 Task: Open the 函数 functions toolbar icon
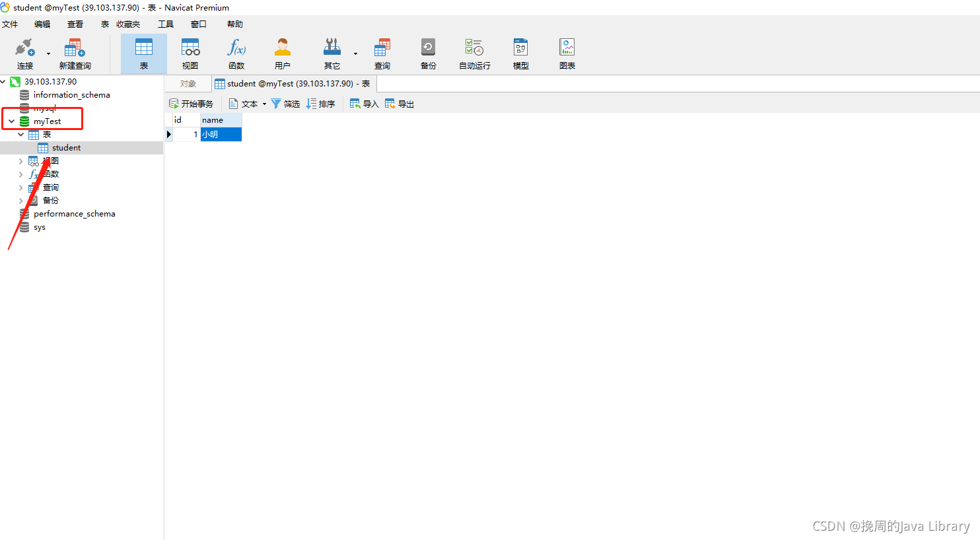[x=236, y=53]
